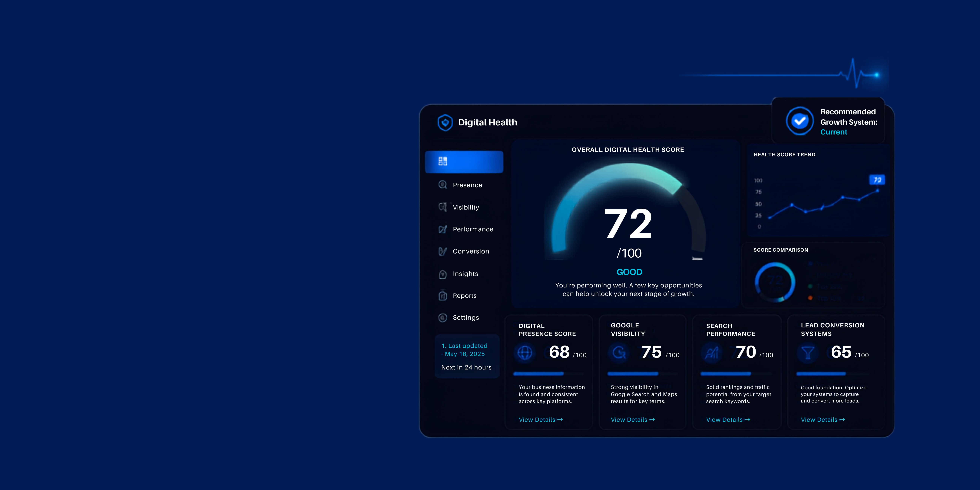Click the Reports sidebar icon
Image resolution: width=980 pixels, height=490 pixels.
point(442,296)
